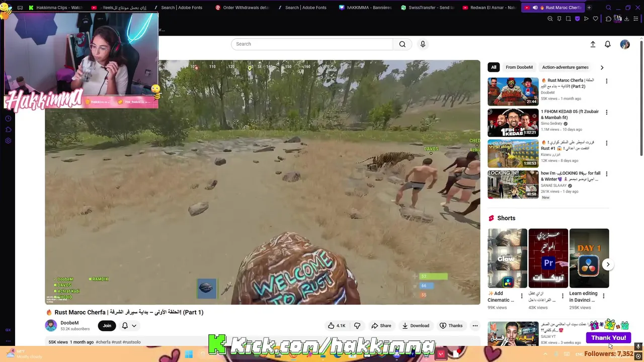Click the Download button
The height and width of the screenshot is (362, 644).
pyautogui.click(x=415, y=326)
